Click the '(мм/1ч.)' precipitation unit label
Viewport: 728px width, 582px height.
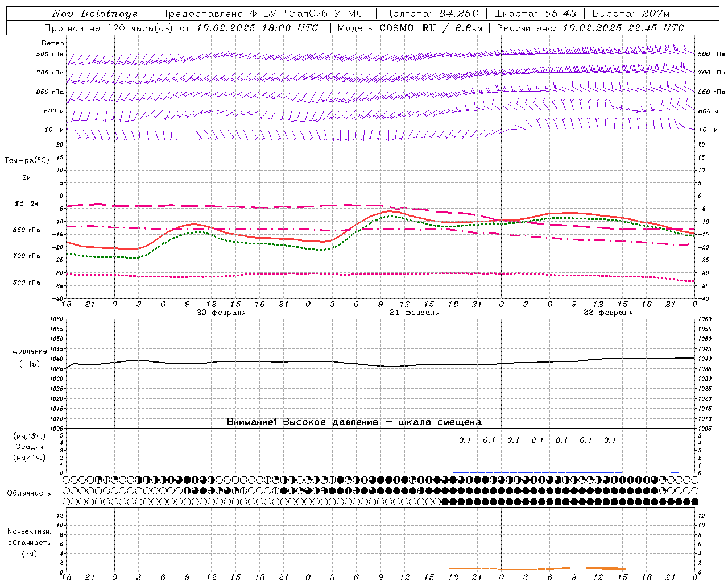pos(30,458)
